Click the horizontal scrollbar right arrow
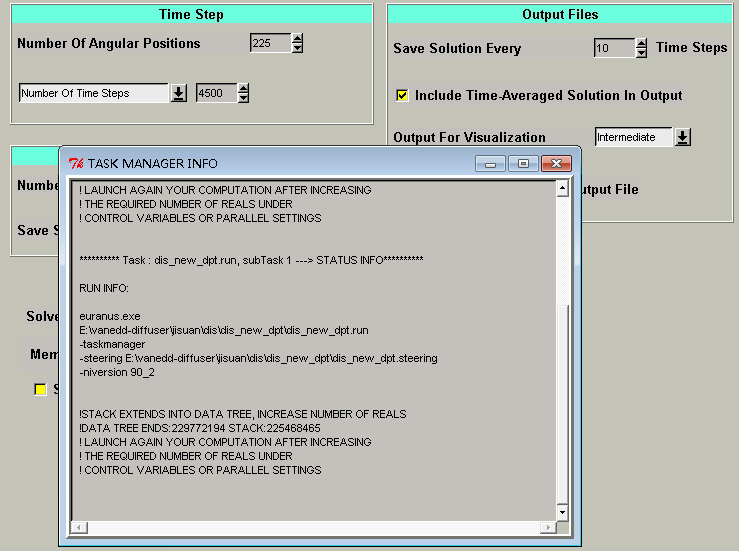The height and width of the screenshot is (551, 739). [x=547, y=527]
